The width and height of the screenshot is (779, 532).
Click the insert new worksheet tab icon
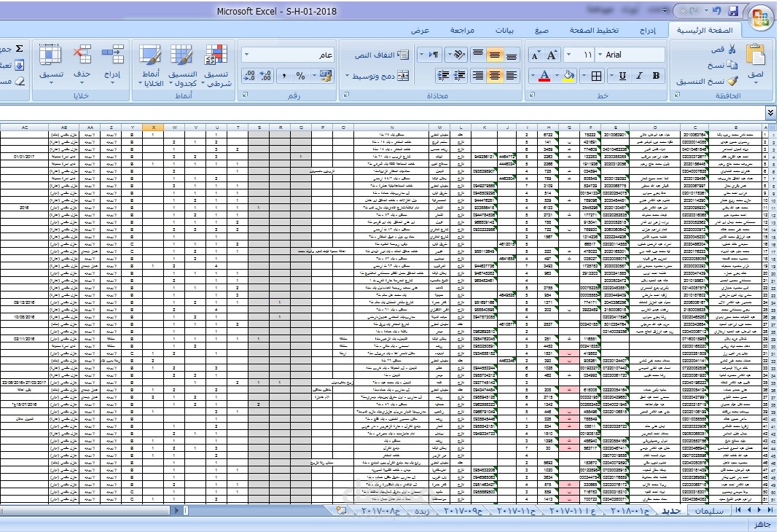341,510
